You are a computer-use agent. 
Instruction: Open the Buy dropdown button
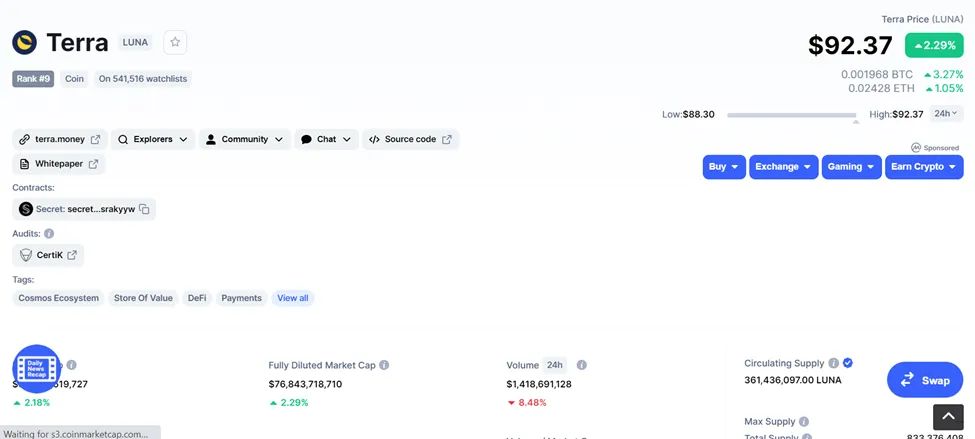click(724, 167)
